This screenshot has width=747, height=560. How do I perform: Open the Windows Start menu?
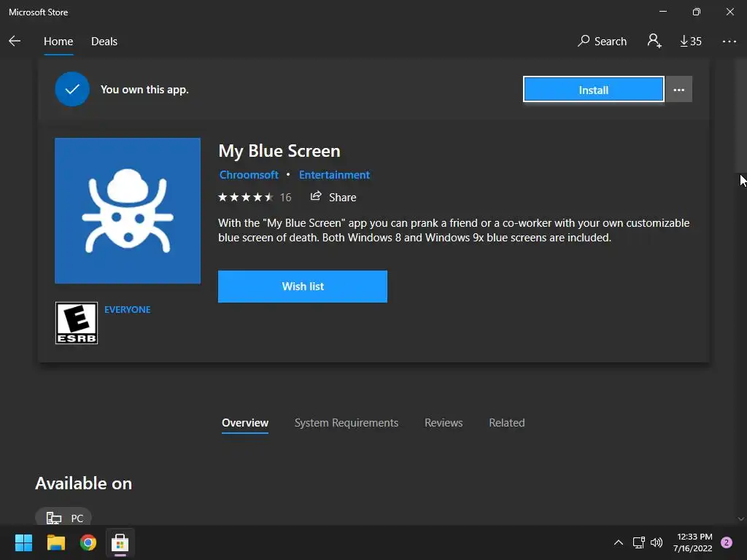(x=23, y=542)
